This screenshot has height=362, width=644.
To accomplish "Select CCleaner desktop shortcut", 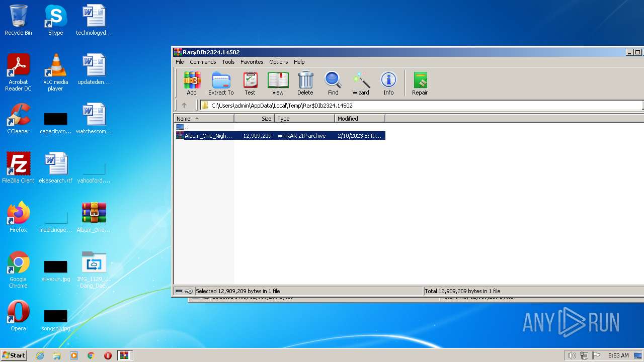I will (x=18, y=119).
